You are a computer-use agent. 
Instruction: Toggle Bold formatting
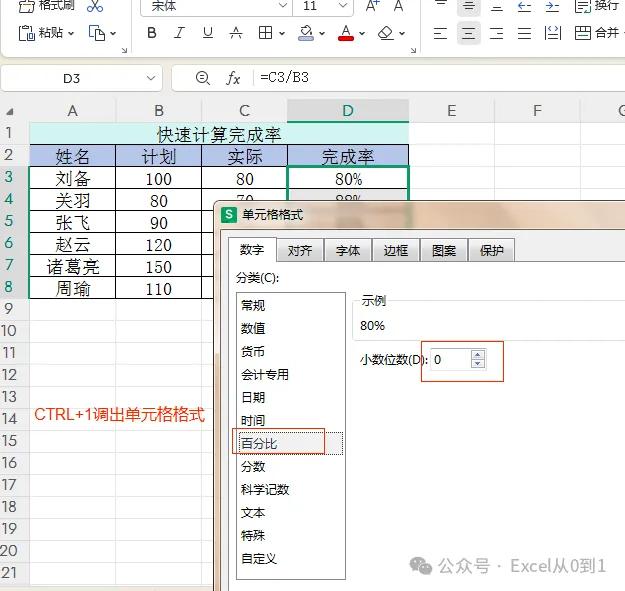(151, 33)
